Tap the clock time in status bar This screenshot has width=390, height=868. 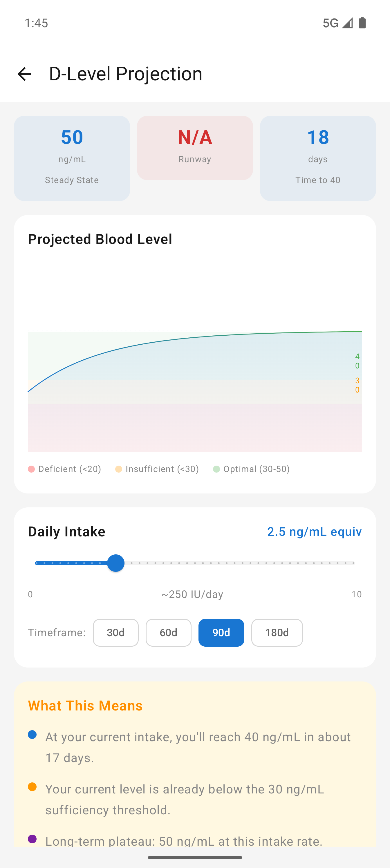tap(36, 23)
